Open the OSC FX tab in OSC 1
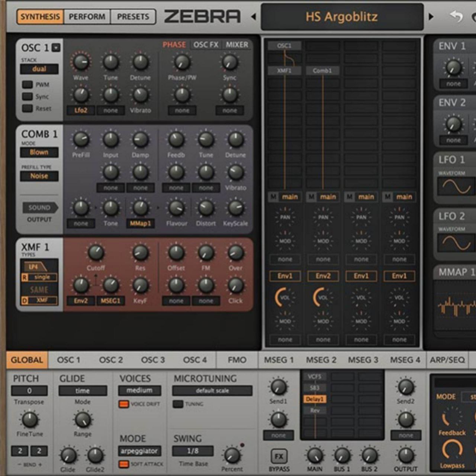Screen dimensions: 476x476 click(206, 45)
